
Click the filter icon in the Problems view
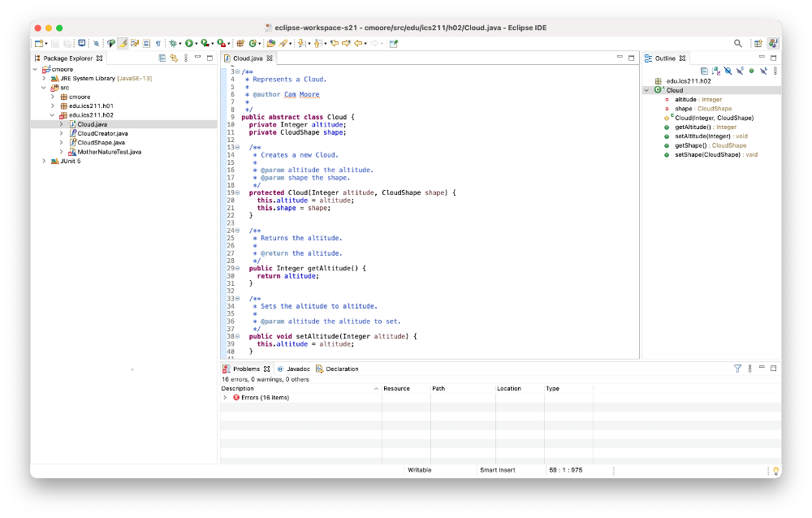(x=737, y=369)
